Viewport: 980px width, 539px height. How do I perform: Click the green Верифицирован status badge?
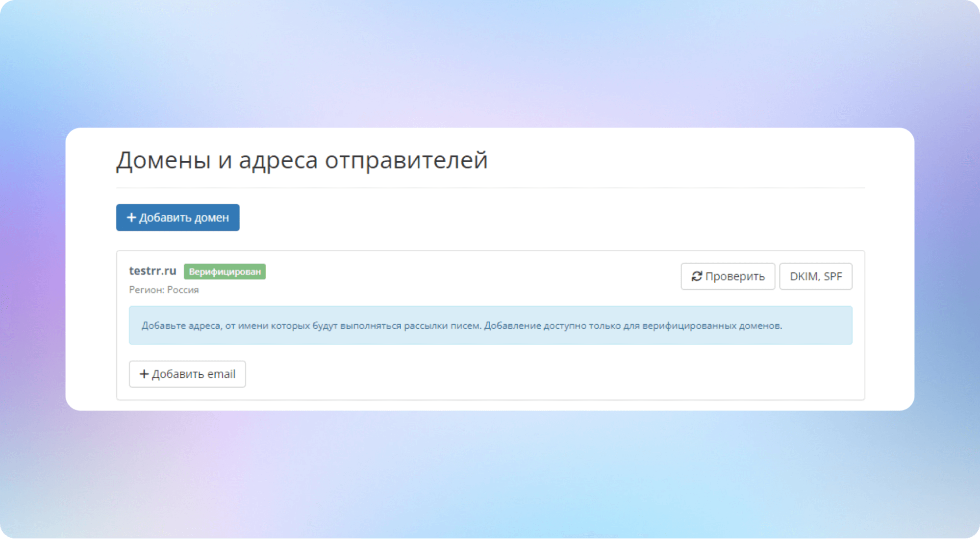coord(225,271)
